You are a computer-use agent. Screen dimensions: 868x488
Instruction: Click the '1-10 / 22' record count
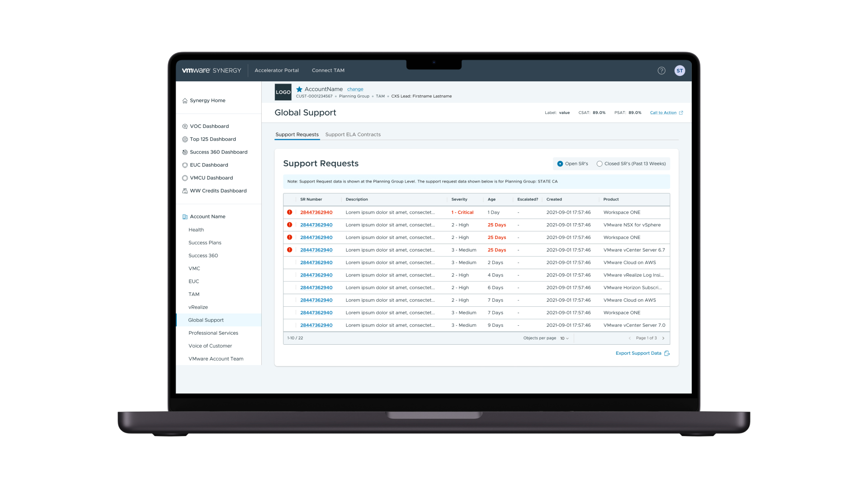295,338
